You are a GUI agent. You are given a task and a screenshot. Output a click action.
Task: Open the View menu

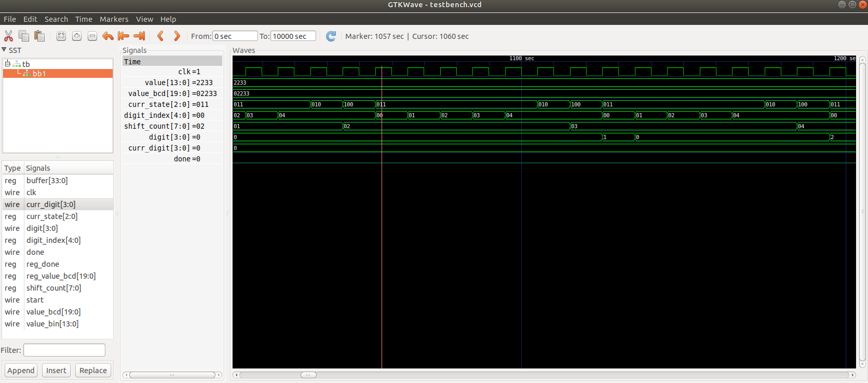coord(144,19)
